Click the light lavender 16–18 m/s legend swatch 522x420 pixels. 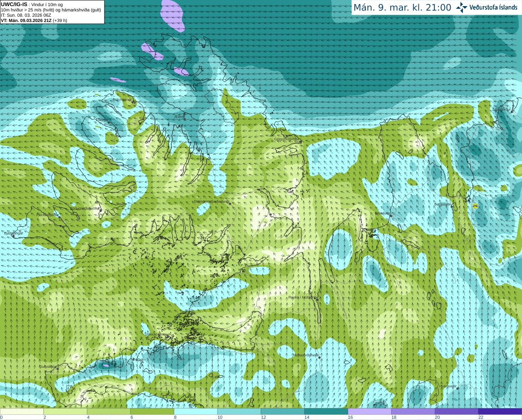[369, 411]
